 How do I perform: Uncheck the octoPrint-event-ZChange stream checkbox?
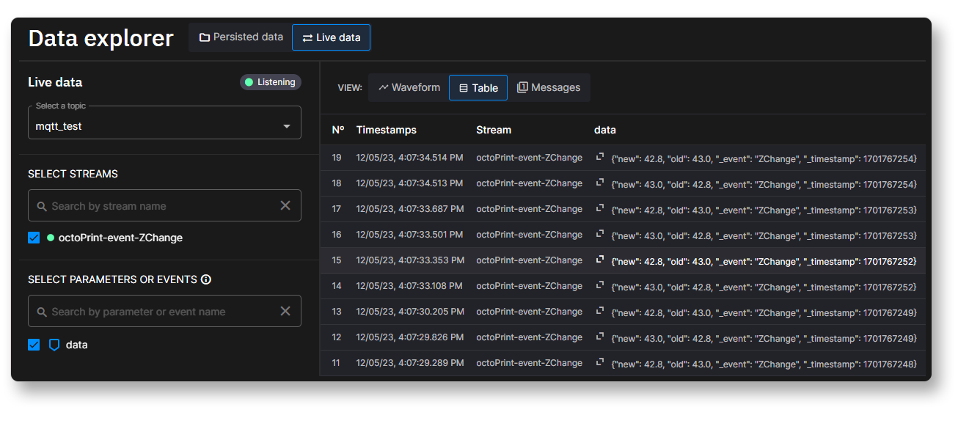tap(34, 238)
